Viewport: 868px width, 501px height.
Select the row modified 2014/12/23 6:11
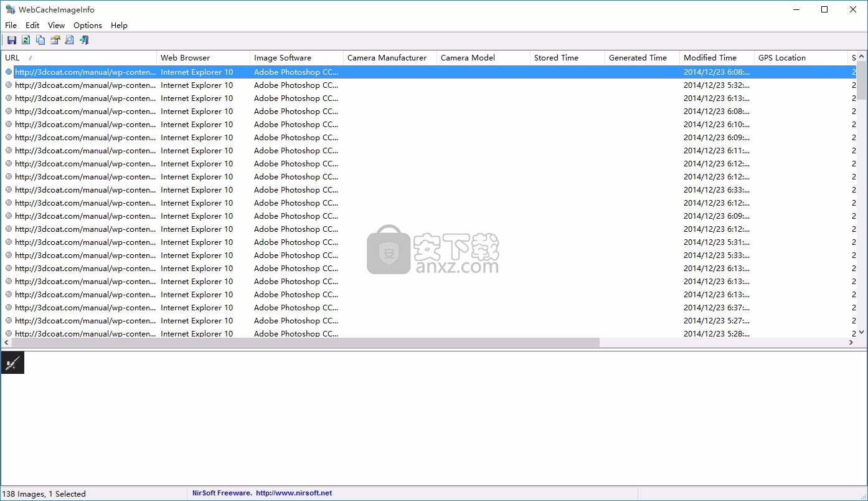(428, 151)
